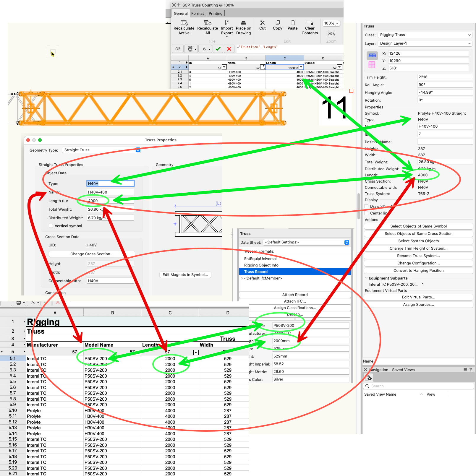Click the Change Cross Section button
The width and height of the screenshot is (476, 476).
point(92,254)
